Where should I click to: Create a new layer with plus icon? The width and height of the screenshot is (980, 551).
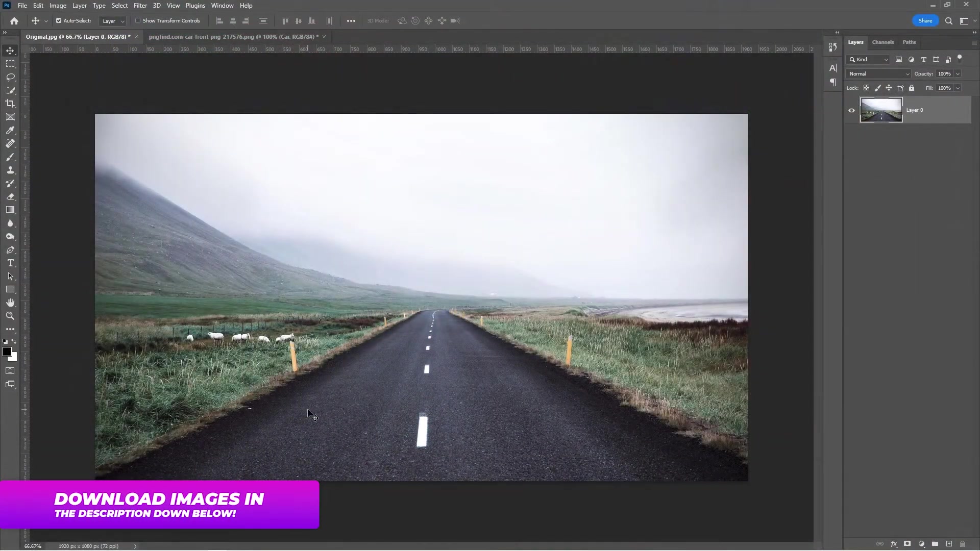click(x=949, y=544)
